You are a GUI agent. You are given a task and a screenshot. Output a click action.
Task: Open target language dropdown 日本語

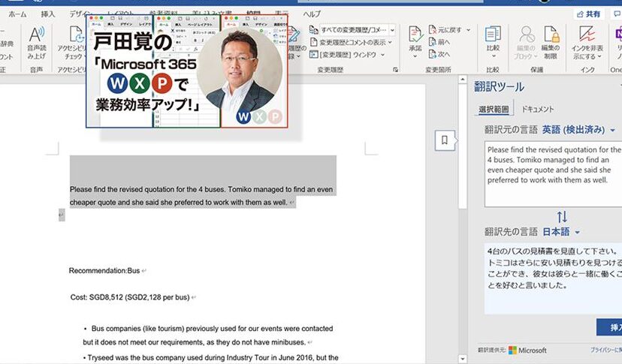click(x=561, y=232)
